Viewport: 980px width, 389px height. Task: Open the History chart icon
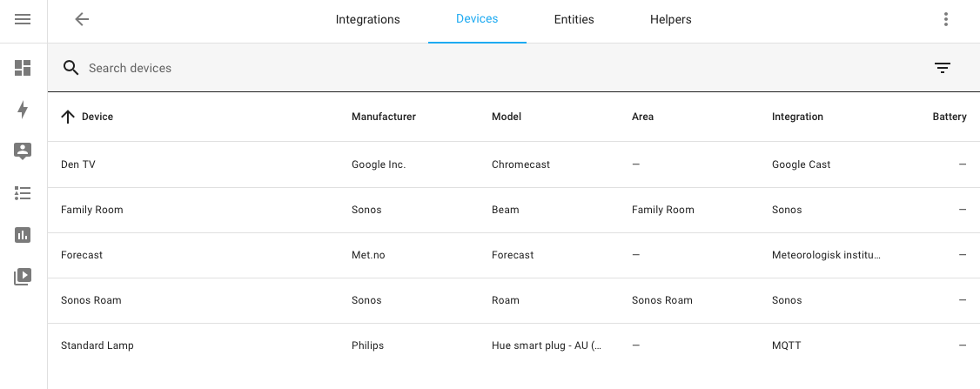point(23,235)
